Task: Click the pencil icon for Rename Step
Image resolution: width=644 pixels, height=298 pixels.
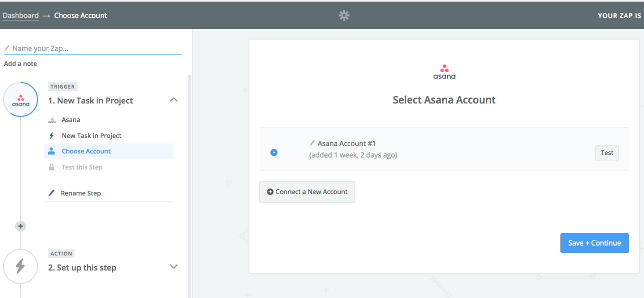Action: [x=52, y=193]
